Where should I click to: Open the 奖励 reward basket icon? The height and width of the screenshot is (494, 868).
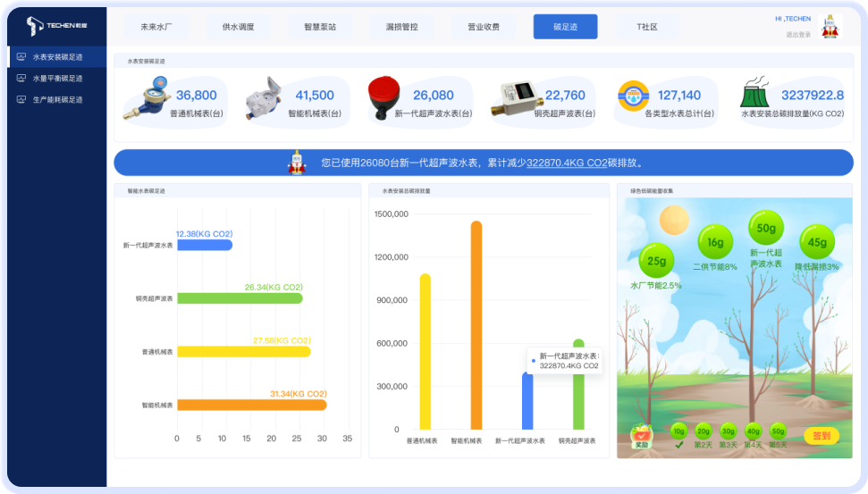641,434
